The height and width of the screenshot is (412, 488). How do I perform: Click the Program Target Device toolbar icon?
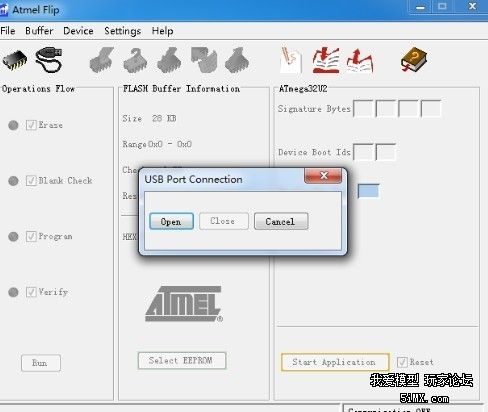pos(169,60)
